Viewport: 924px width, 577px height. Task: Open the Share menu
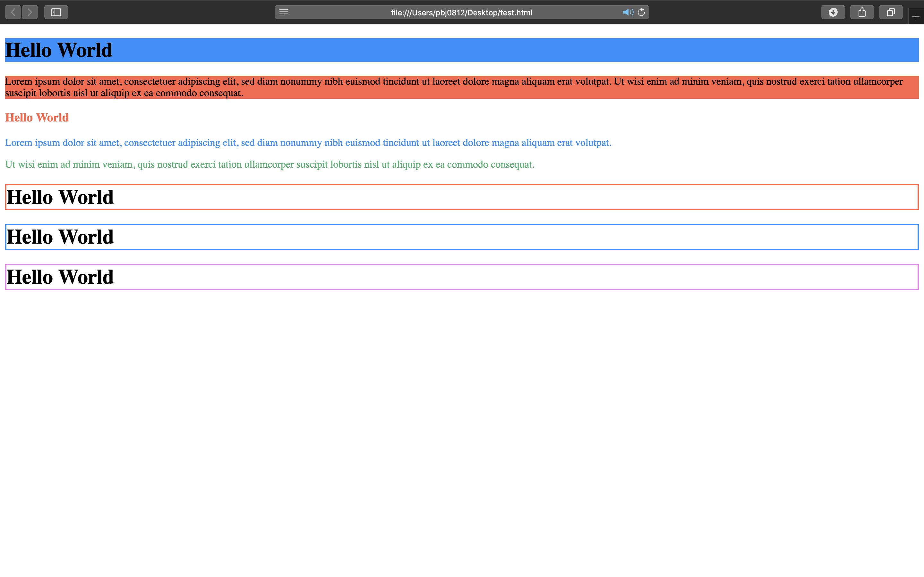862,12
